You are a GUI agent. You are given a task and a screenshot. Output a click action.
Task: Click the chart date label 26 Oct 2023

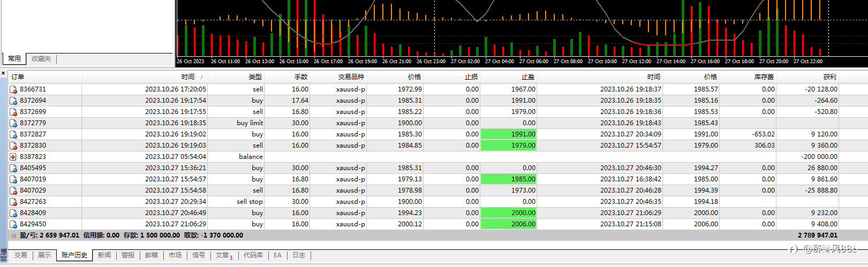coord(191,62)
